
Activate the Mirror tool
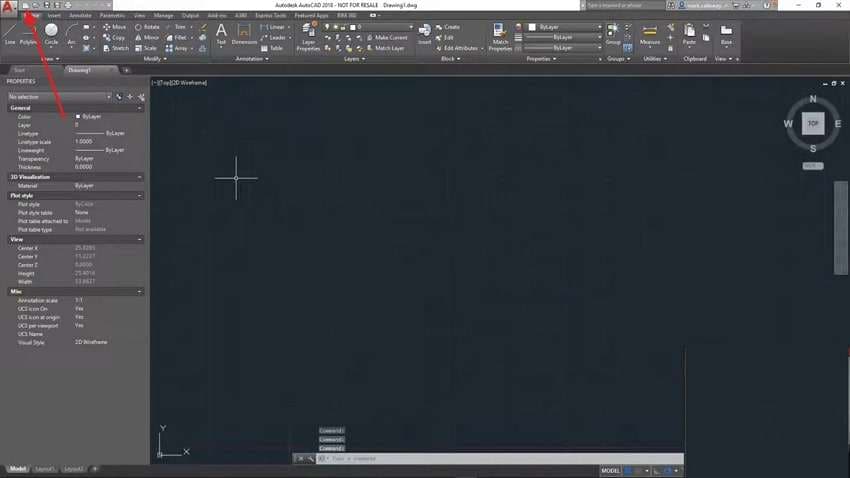(x=147, y=37)
